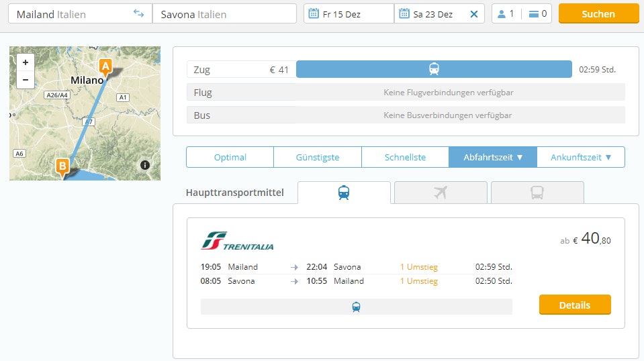Switch to the bus transport tab
Viewport: 644px width, 361px height.
click(537, 193)
